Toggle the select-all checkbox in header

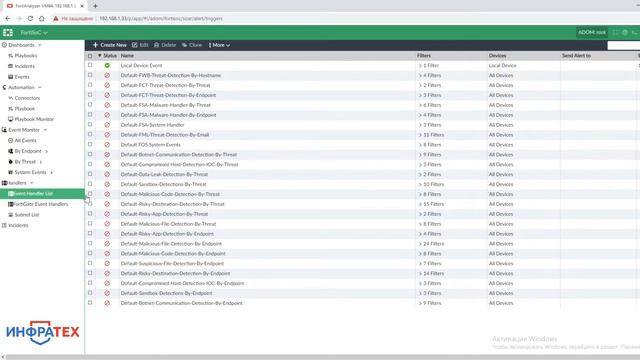pyautogui.click(x=90, y=56)
